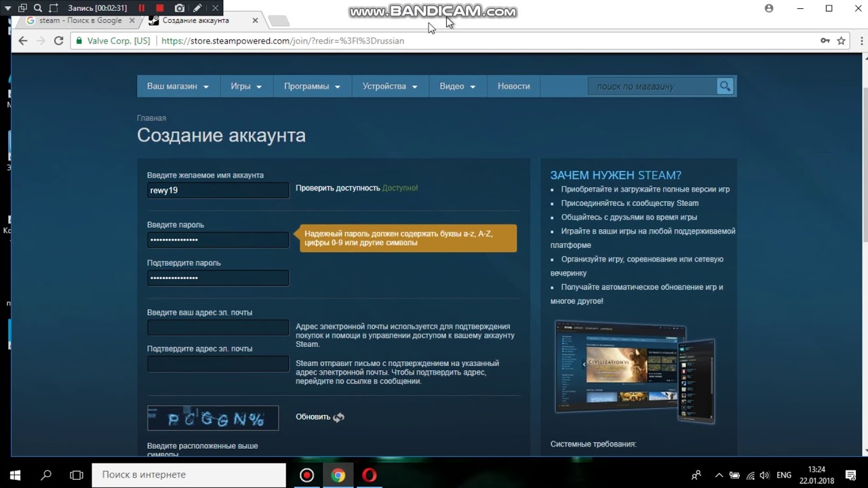This screenshot has height=488, width=868.
Task: Click the Steam client preview image
Action: [x=634, y=371]
